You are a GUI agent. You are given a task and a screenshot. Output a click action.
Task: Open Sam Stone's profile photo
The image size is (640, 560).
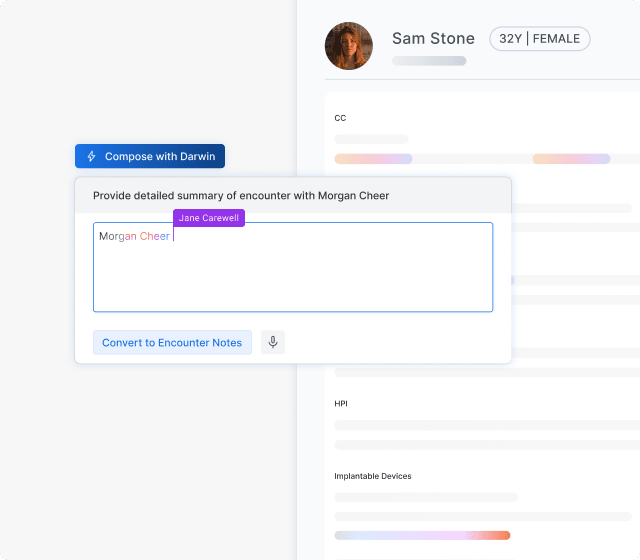[349, 46]
